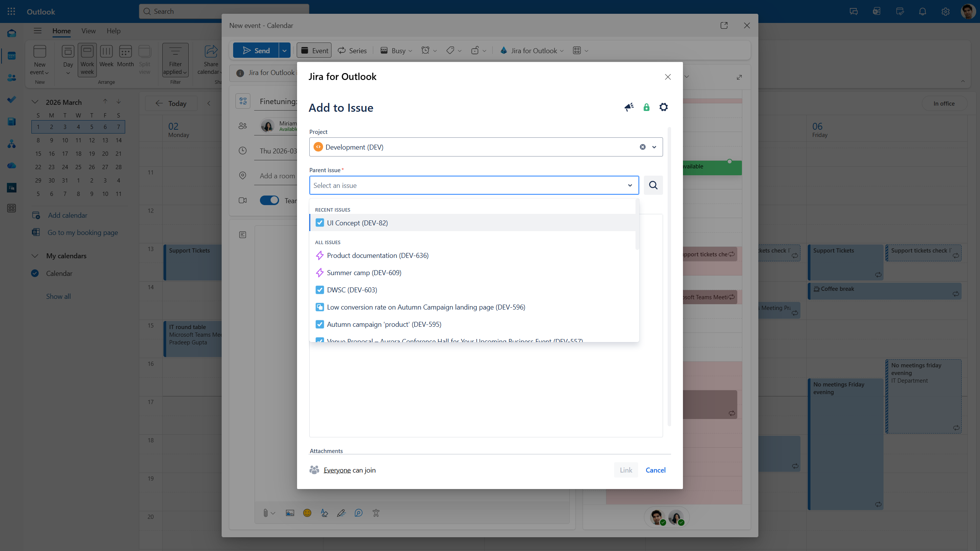Switch to the View tab

click(88, 31)
